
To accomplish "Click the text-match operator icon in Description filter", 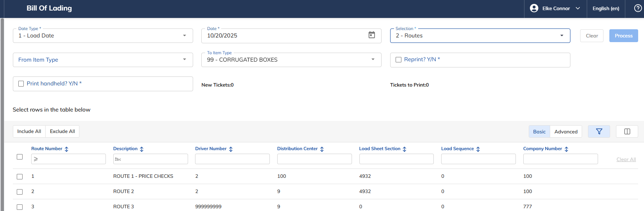I will pos(118,159).
